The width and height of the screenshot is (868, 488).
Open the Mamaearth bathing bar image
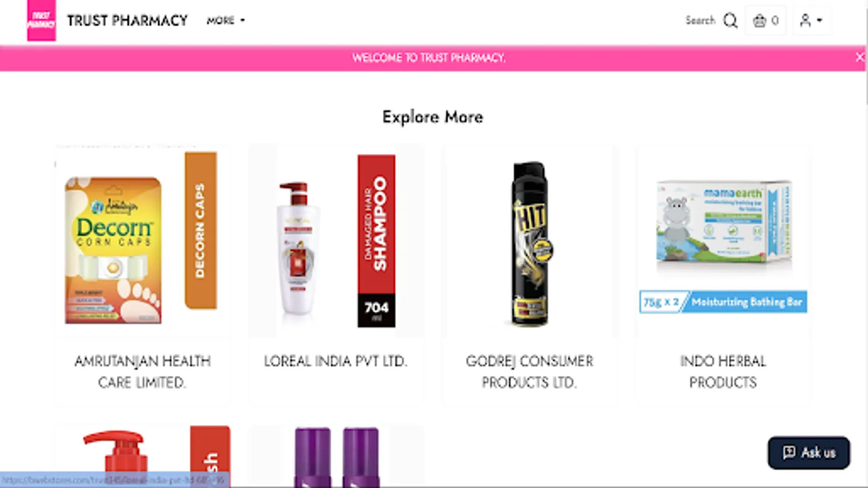pyautogui.click(x=723, y=241)
